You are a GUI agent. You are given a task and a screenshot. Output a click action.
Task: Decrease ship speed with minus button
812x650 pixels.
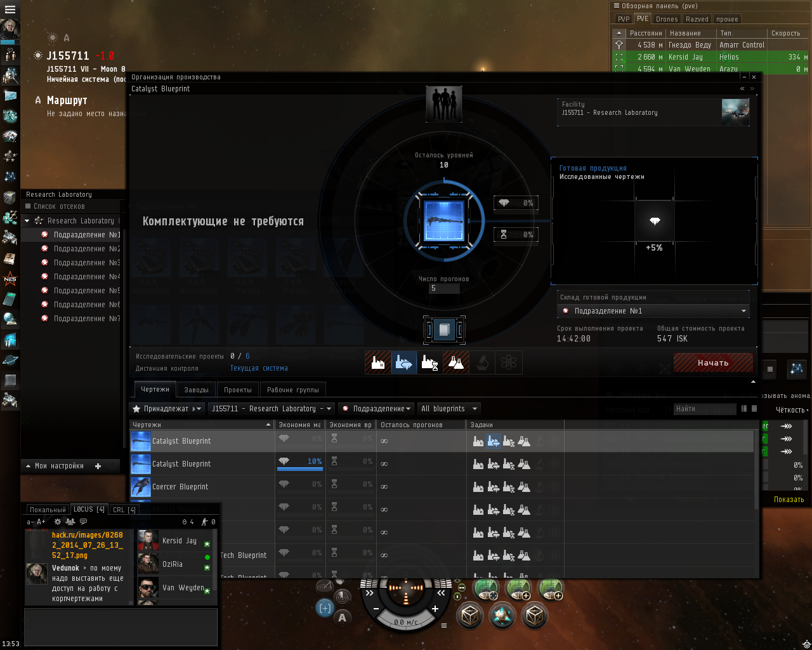coord(376,609)
